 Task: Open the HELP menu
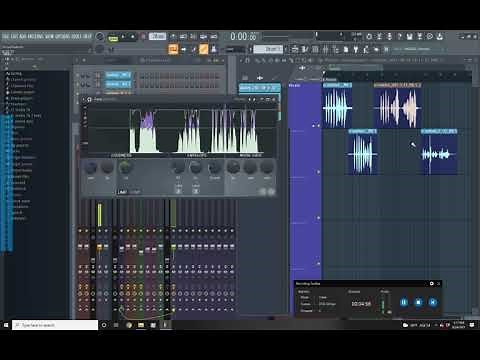point(87,36)
